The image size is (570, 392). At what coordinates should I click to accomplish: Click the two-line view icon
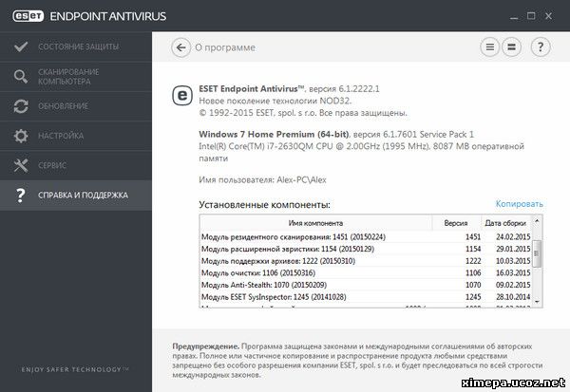[x=511, y=47]
